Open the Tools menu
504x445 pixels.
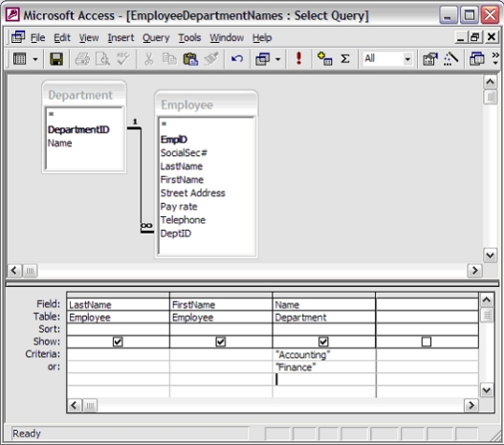point(189,37)
